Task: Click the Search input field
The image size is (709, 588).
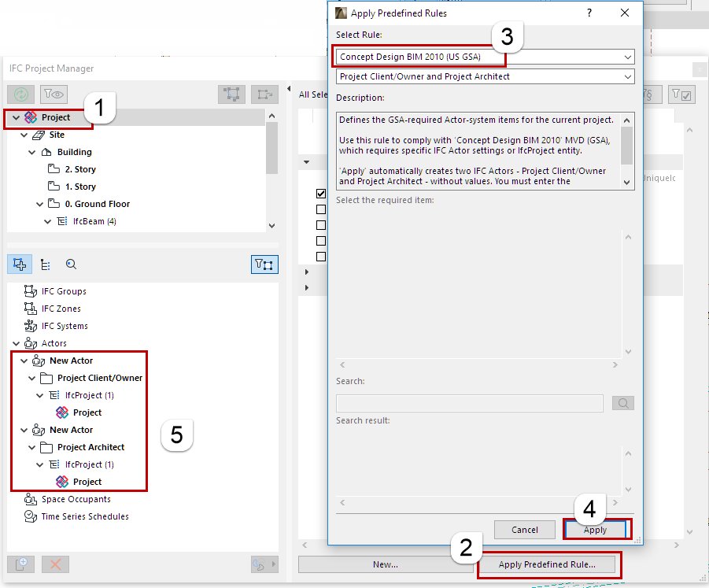Action: pyautogui.click(x=469, y=403)
